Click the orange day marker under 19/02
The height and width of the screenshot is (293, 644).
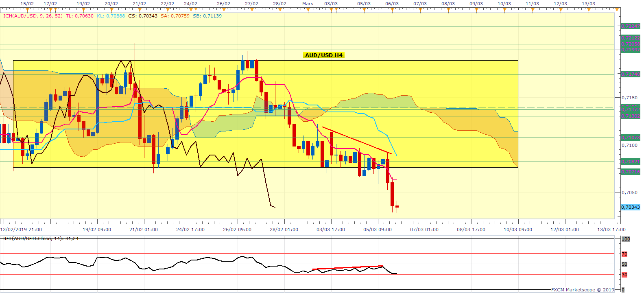click(x=83, y=10)
